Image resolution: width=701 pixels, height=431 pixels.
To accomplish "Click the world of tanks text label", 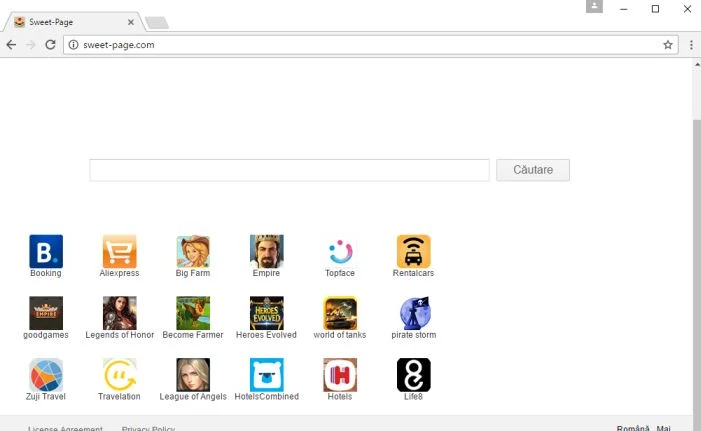I will coord(340,335).
